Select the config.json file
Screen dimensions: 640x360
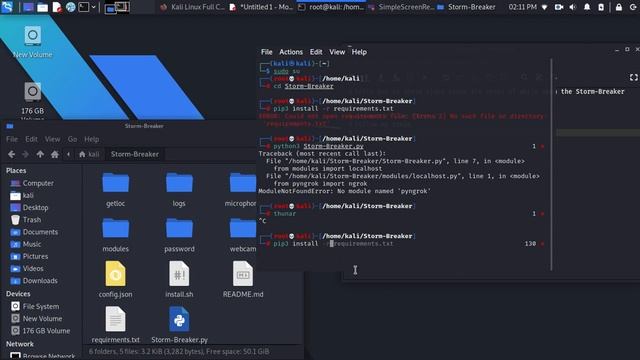tap(116, 280)
